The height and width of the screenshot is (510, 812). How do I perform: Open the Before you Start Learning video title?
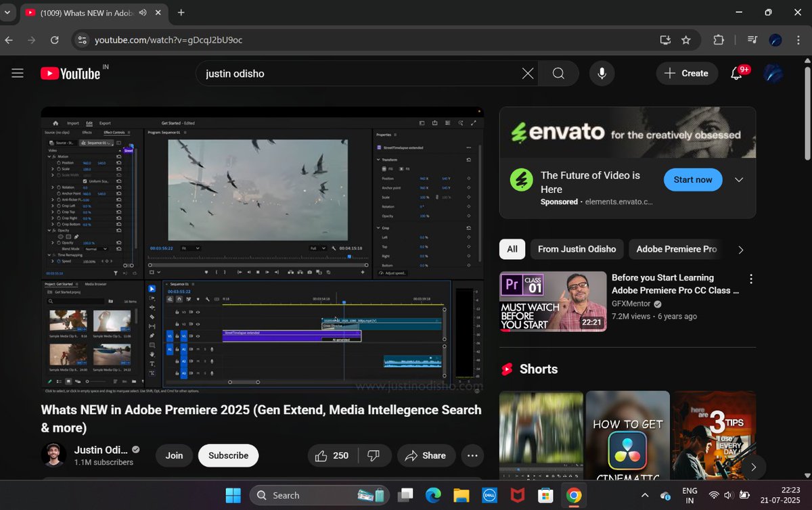click(x=675, y=284)
